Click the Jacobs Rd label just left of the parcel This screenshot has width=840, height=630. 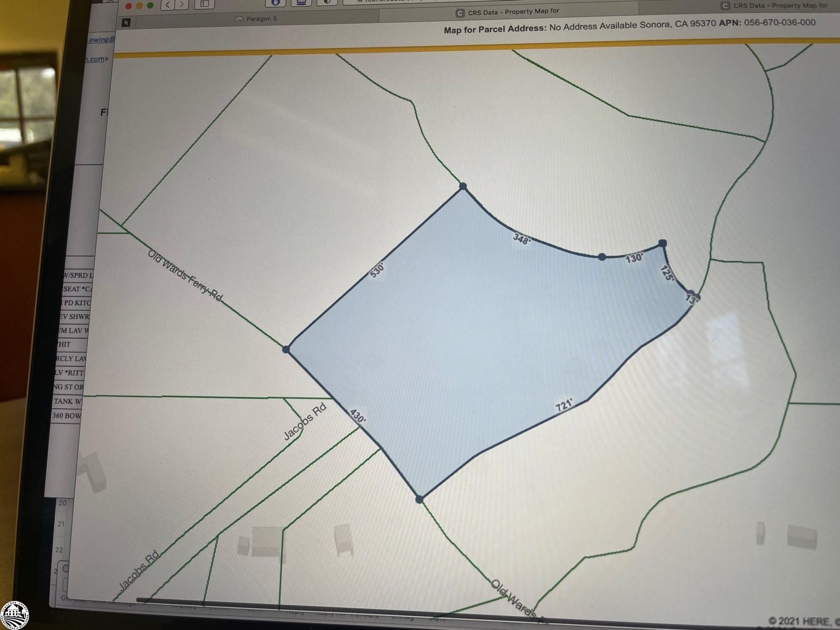(305, 422)
